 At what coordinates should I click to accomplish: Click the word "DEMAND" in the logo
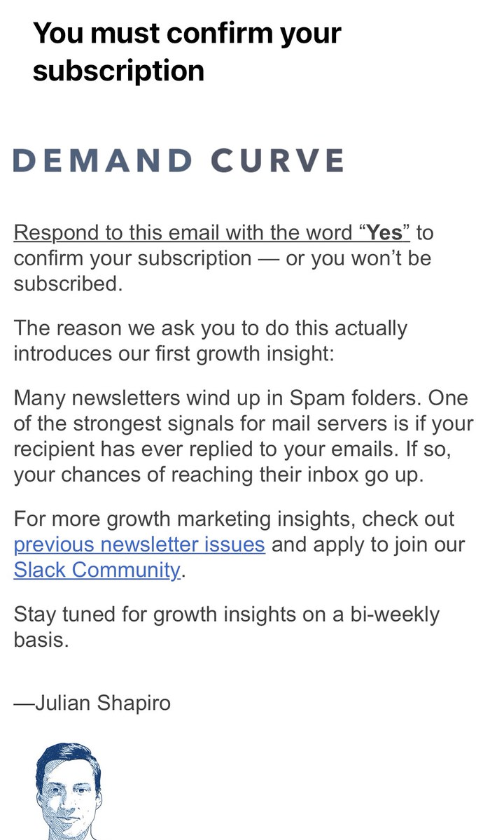[x=103, y=160]
